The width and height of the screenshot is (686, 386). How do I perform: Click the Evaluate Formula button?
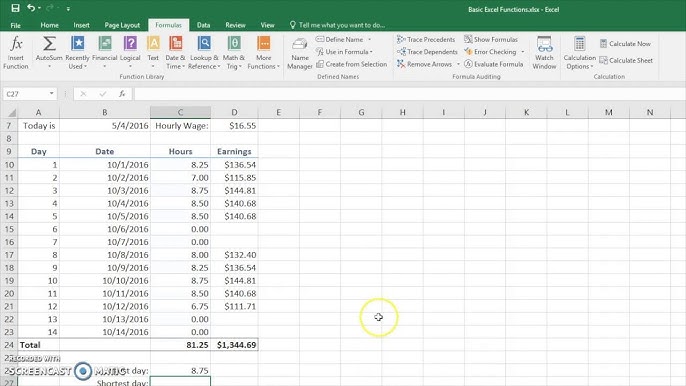coord(494,64)
